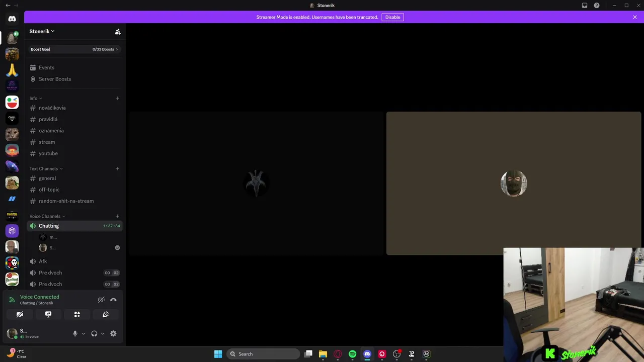Join the Afk voice channel
644x362 pixels.
pyautogui.click(x=74, y=261)
